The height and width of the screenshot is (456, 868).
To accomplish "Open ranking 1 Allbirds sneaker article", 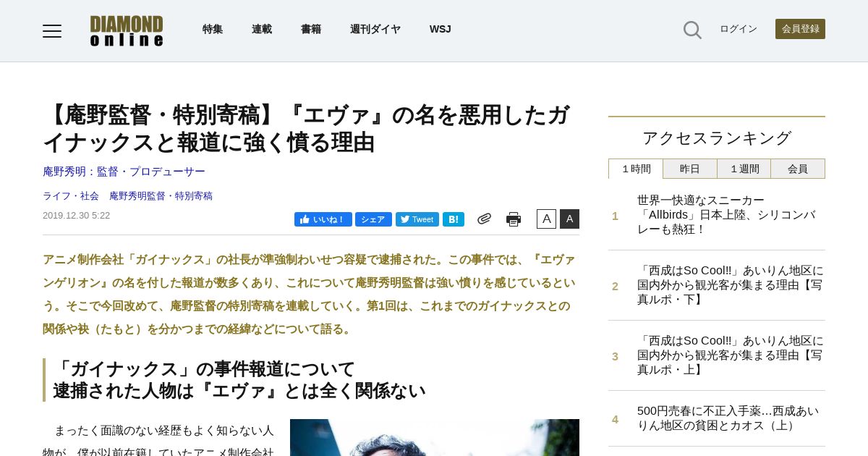I will (726, 215).
